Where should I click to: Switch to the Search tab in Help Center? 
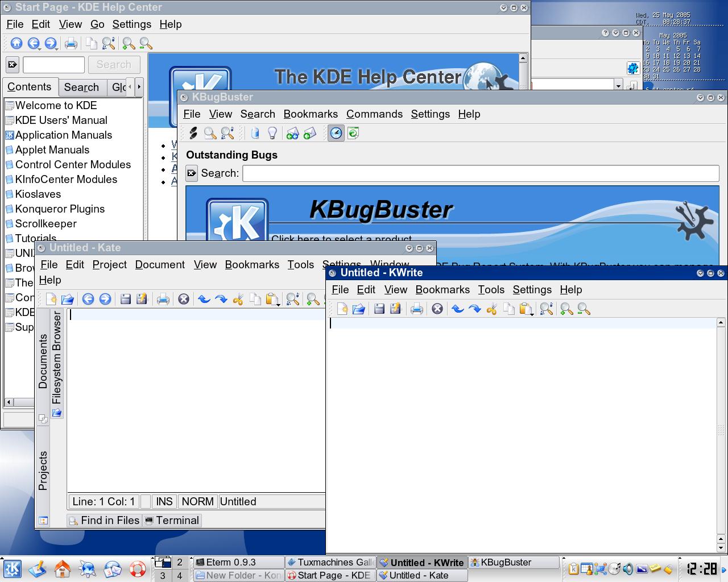[81, 87]
